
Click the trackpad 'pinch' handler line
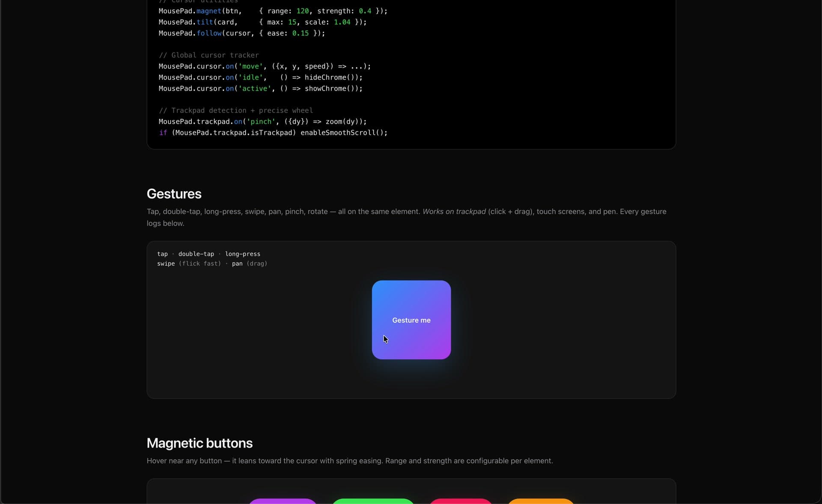click(262, 122)
